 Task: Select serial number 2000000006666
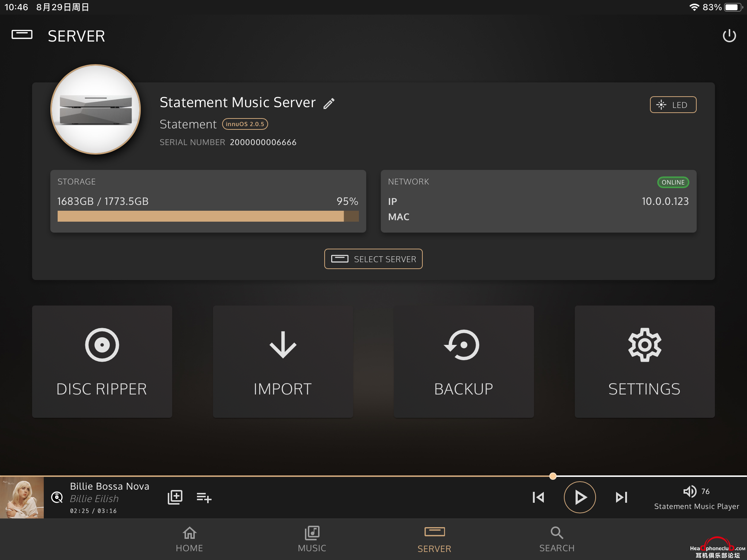point(263,142)
